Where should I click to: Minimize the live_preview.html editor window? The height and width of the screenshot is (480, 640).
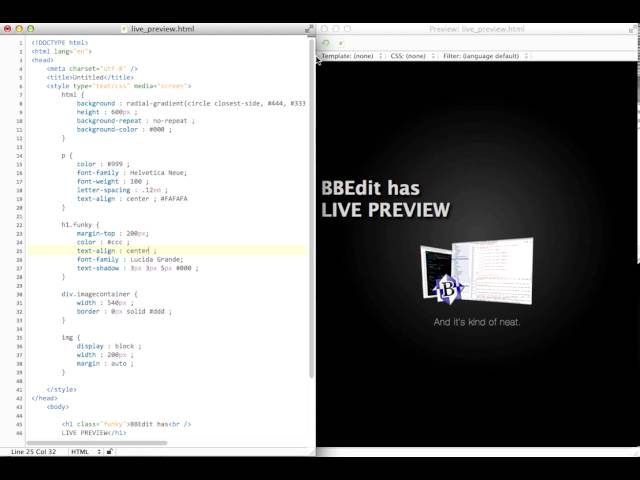click(19, 29)
